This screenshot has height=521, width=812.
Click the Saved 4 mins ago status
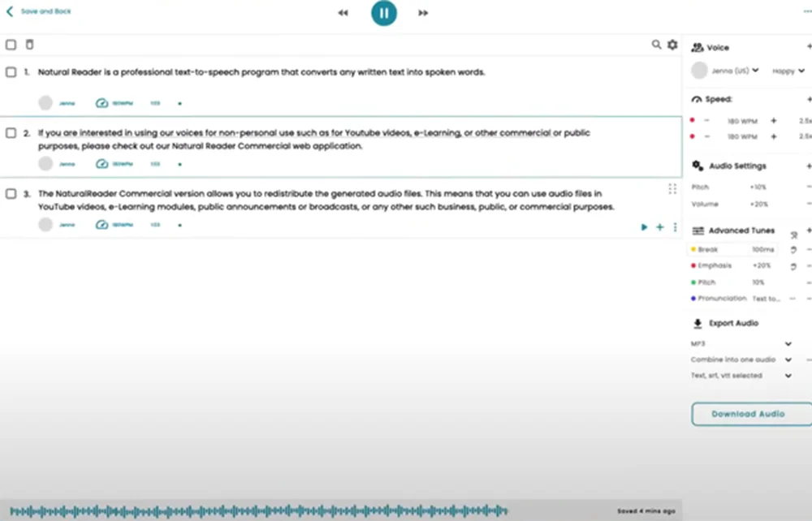pyautogui.click(x=646, y=511)
